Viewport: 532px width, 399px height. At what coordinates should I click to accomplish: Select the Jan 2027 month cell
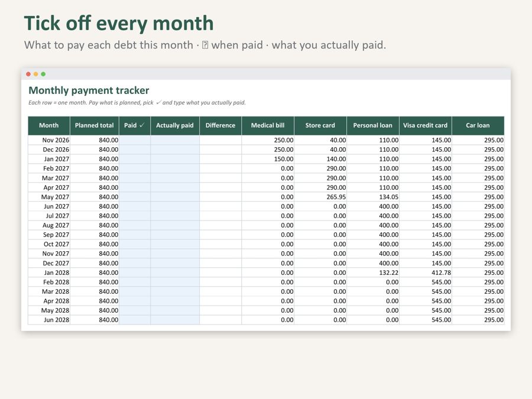tap(49, 159)
